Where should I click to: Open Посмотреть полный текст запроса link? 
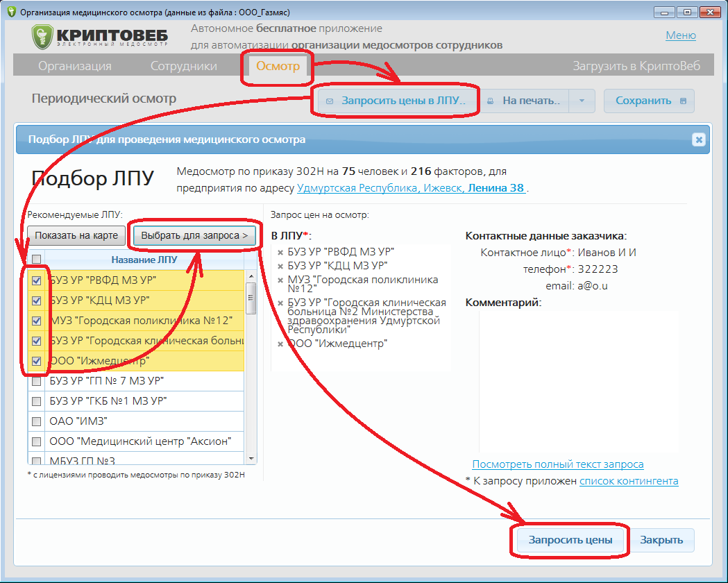557,464
